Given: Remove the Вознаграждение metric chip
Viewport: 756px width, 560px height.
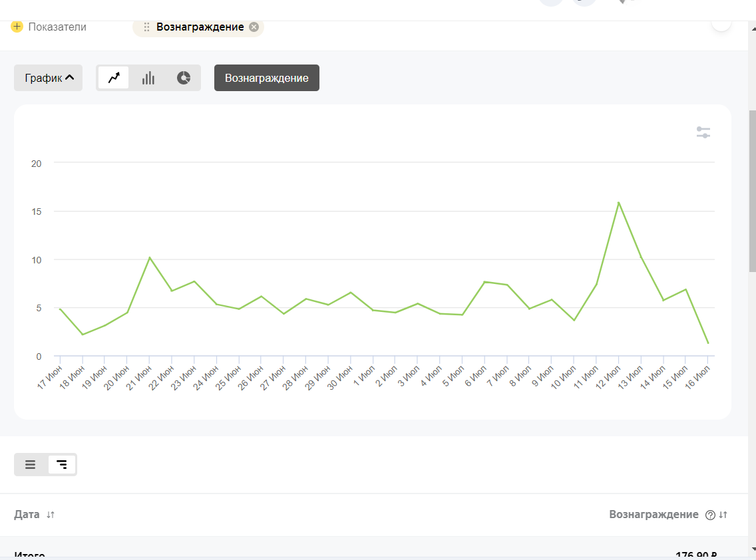Looking at the screenshot, I should coord(254,27).
